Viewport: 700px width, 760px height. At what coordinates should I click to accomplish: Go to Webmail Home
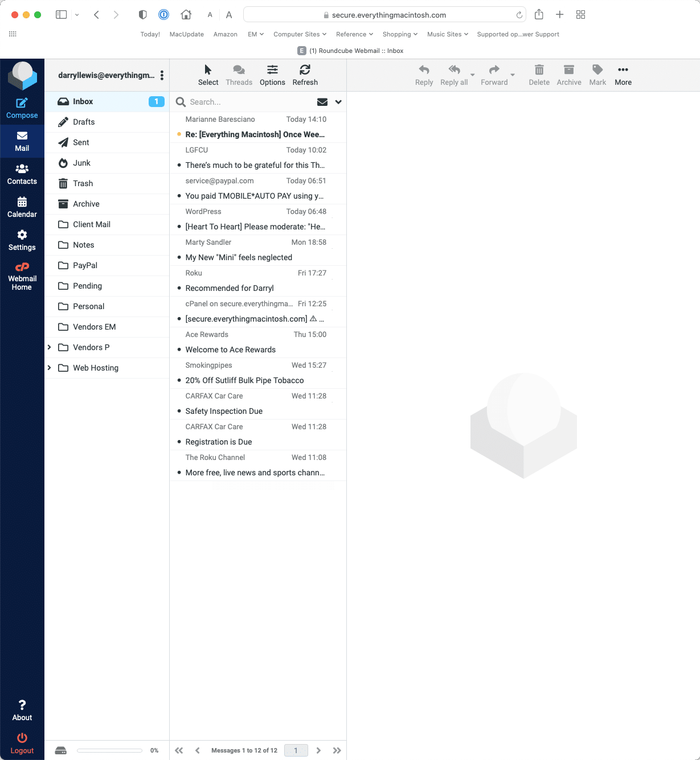coord(22,276)
